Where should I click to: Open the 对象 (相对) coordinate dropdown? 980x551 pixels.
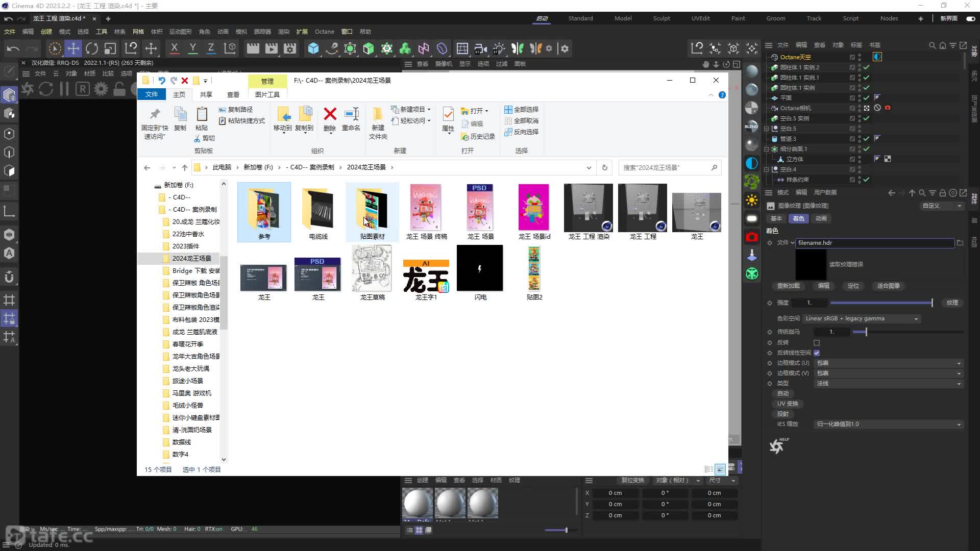tap(678, 481)
